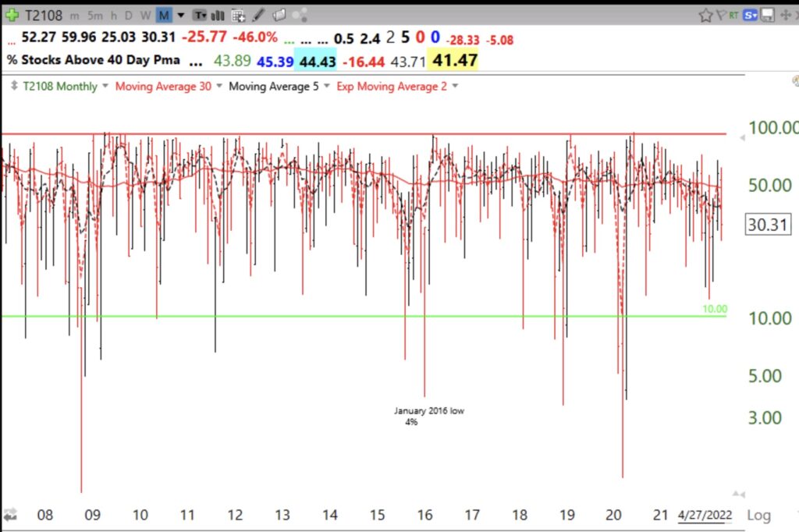Click the green 10.00 line label
Screen dimensions: 799x532
[x=715, y=309]
